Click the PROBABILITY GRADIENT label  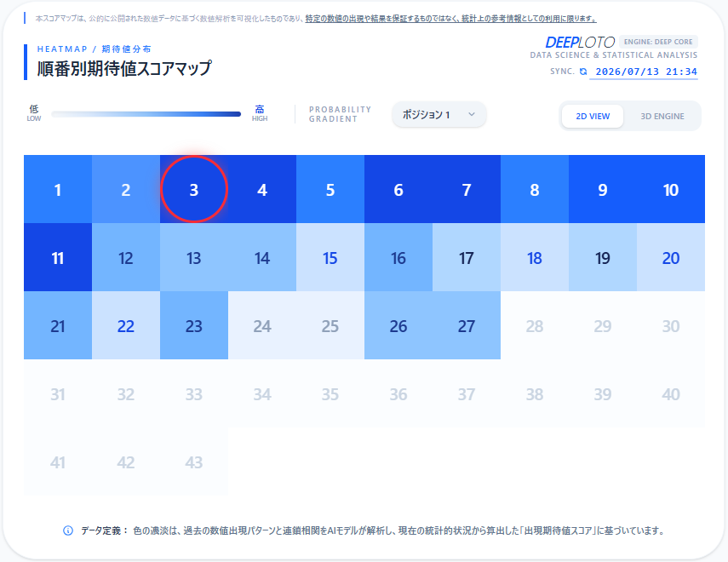point(341,114)
